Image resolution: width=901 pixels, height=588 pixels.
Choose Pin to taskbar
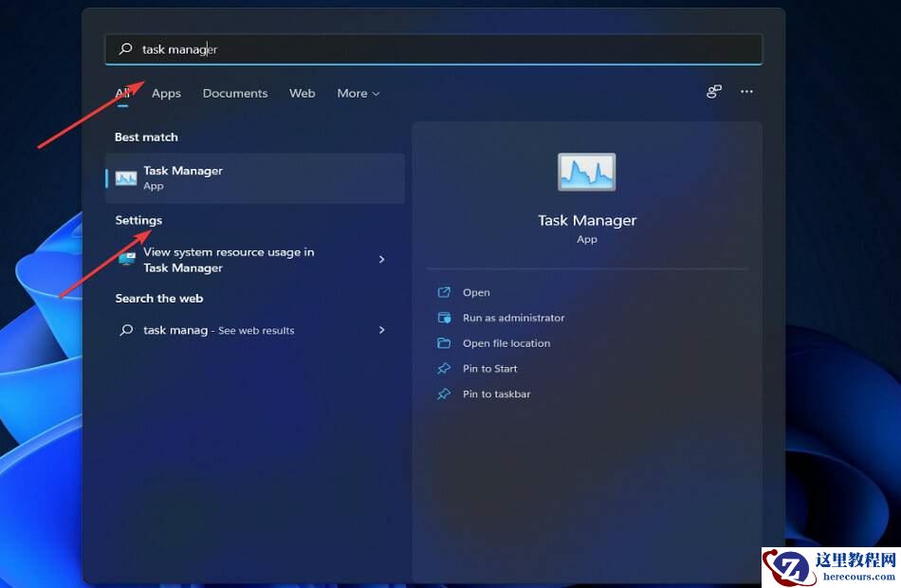[x=496, y=394]
